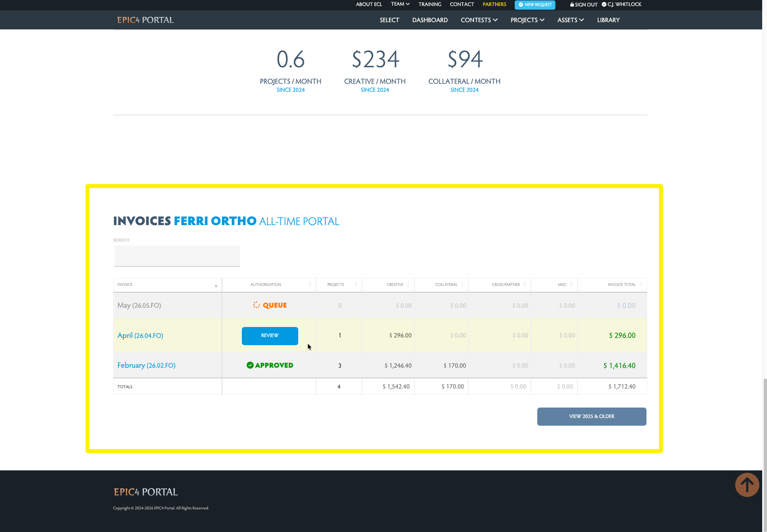Sort by Cross-Partner column arrows
The image size is (767, 532).
(x=525, y=285)
